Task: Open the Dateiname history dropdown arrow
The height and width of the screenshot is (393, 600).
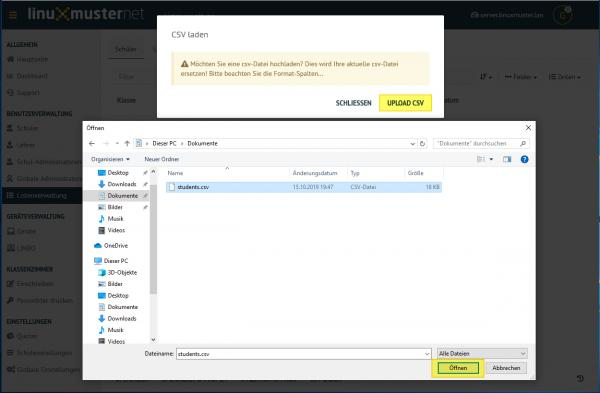Action: pos(427,354)
